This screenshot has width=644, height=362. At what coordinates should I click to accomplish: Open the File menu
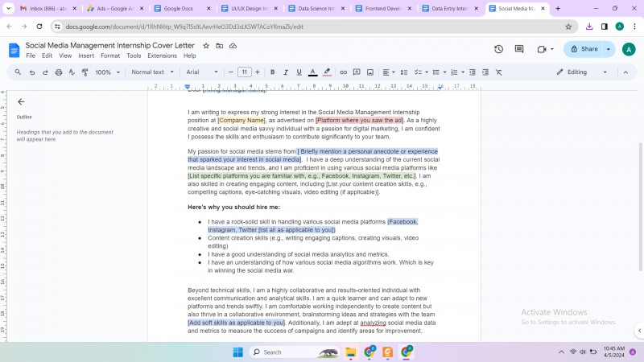(x=31, y=56)
